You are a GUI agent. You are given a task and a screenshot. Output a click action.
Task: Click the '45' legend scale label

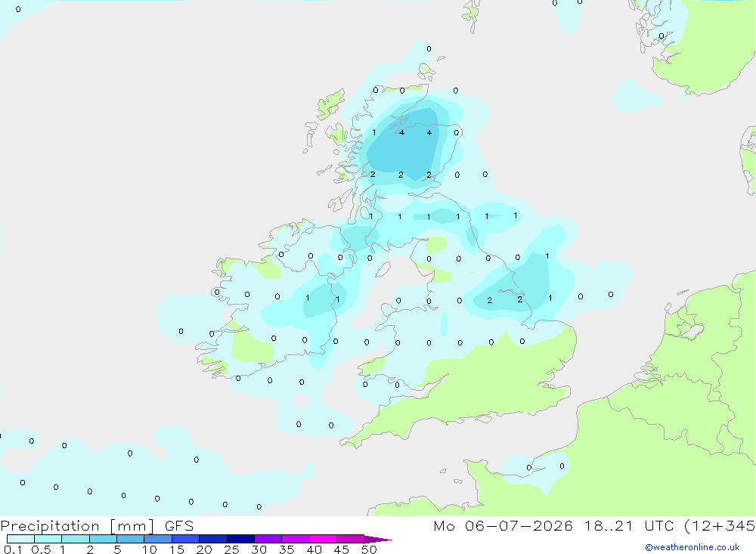tap(342, 549)
